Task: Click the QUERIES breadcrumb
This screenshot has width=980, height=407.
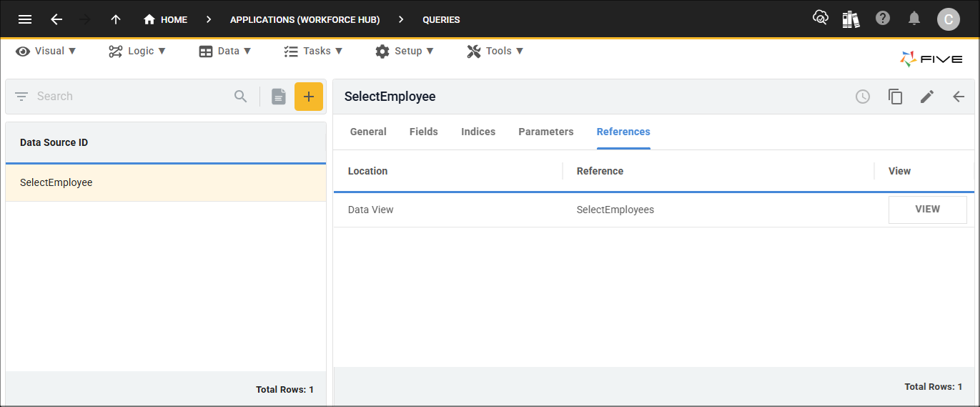Action: pyautogui.click(x=441, y=19)
